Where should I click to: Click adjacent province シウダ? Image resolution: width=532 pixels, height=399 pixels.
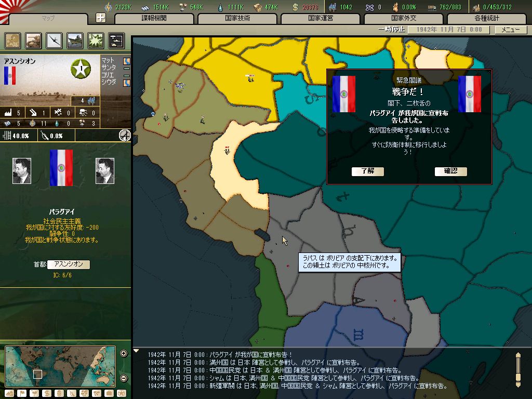click(108, 82)
